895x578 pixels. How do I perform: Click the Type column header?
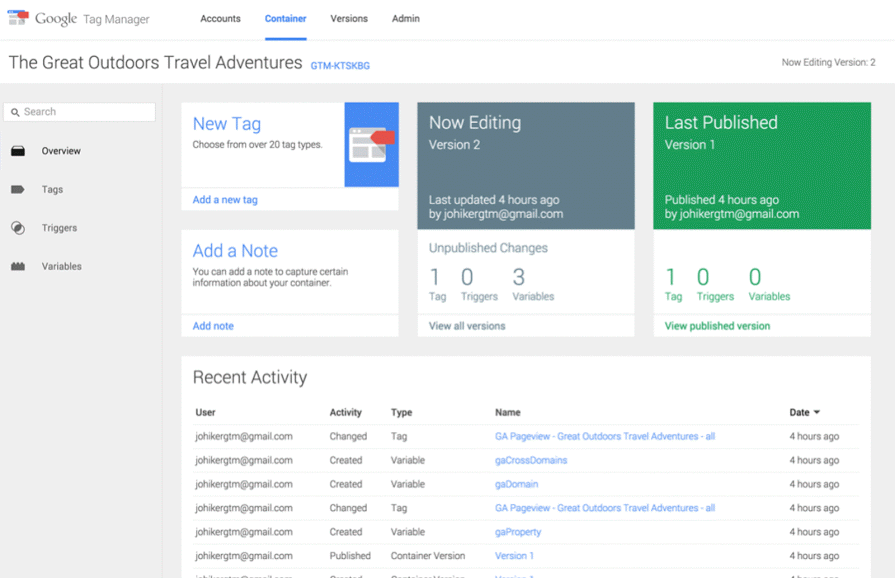pos(401,413)
